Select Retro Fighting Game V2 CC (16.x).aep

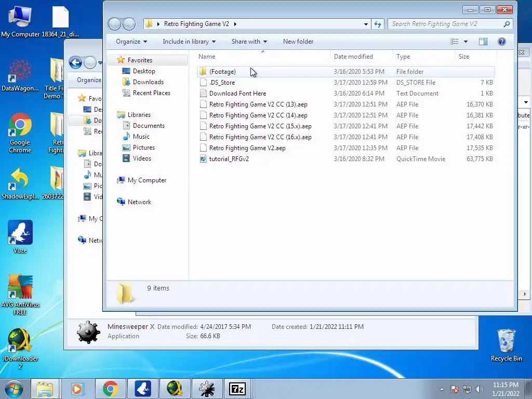pyautogui.click(x=345, y=137)
